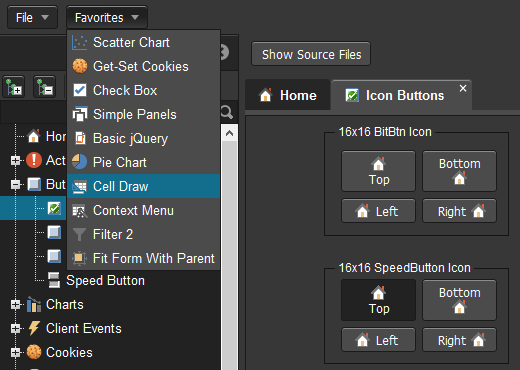Switch to the Home tab
520x370 pixels.
pyautogui.click(x=288, y=95)
